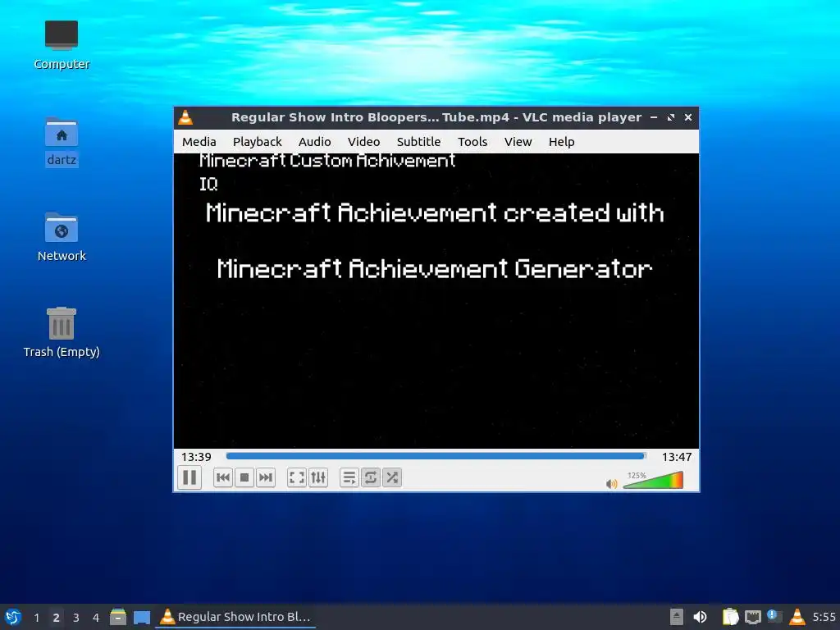Select the Network desktop icon
840x630 pixels.
coord(62,237)
